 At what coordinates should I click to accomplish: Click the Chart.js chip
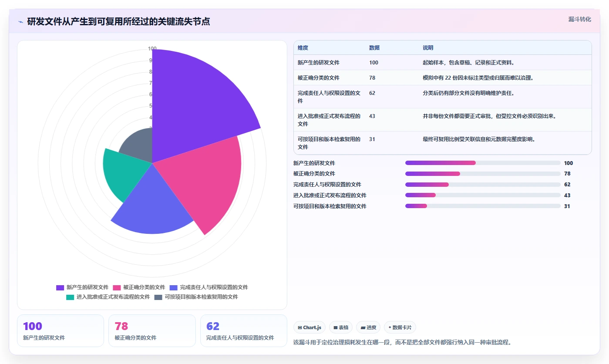coord(310,327)
